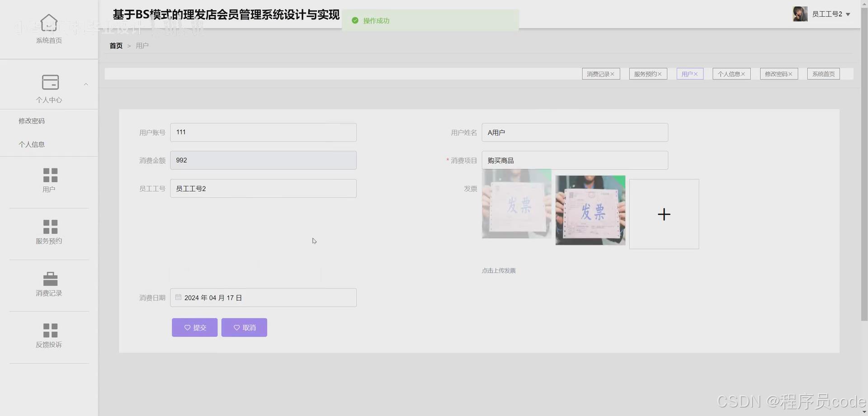Click the user avatar in the top bar
The image size is (868, 416).
(800, 14)
